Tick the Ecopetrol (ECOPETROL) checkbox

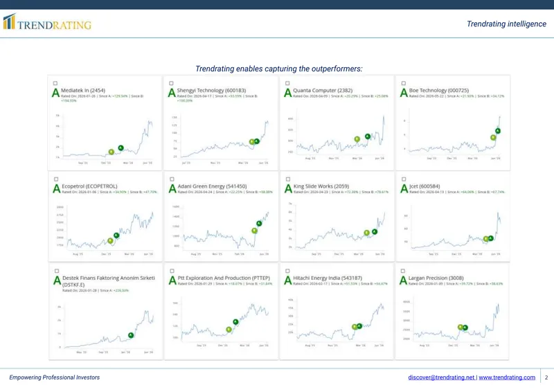click(x=56, y=179)
